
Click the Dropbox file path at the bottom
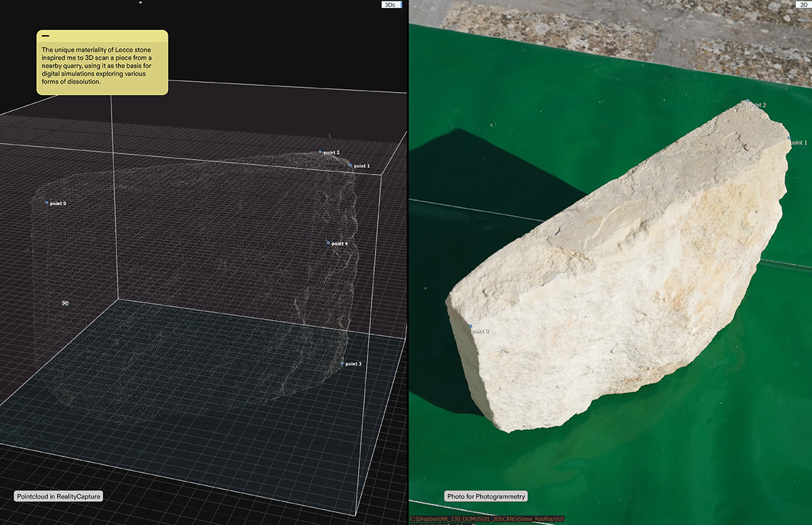tap(487, 520)
